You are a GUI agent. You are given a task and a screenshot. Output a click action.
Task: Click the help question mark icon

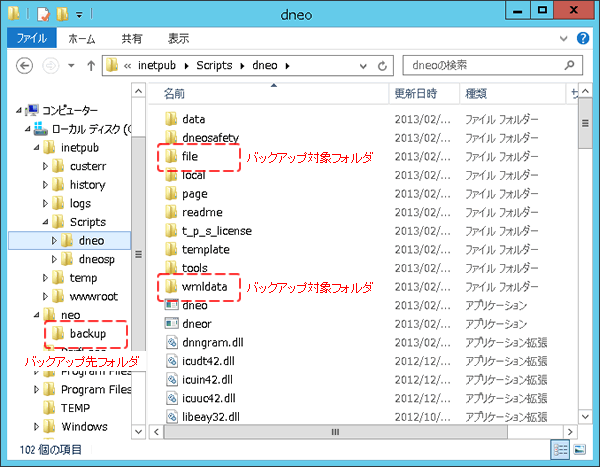tap(583, 39)
